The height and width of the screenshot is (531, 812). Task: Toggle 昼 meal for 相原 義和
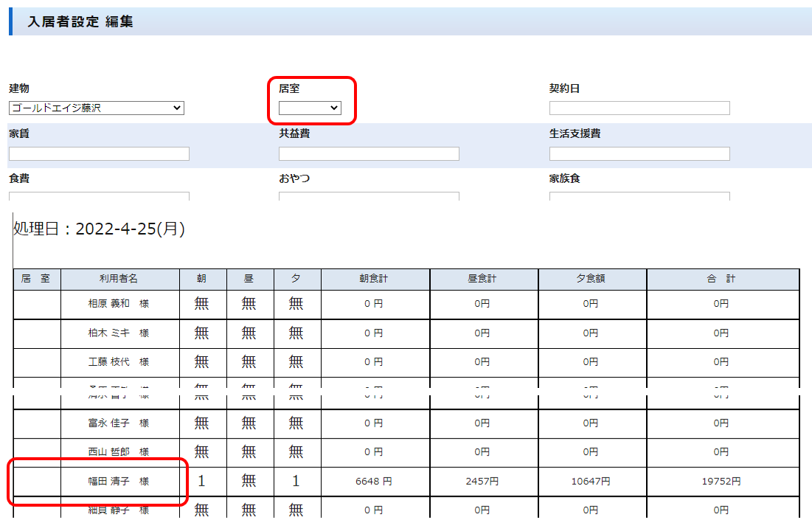249,304
